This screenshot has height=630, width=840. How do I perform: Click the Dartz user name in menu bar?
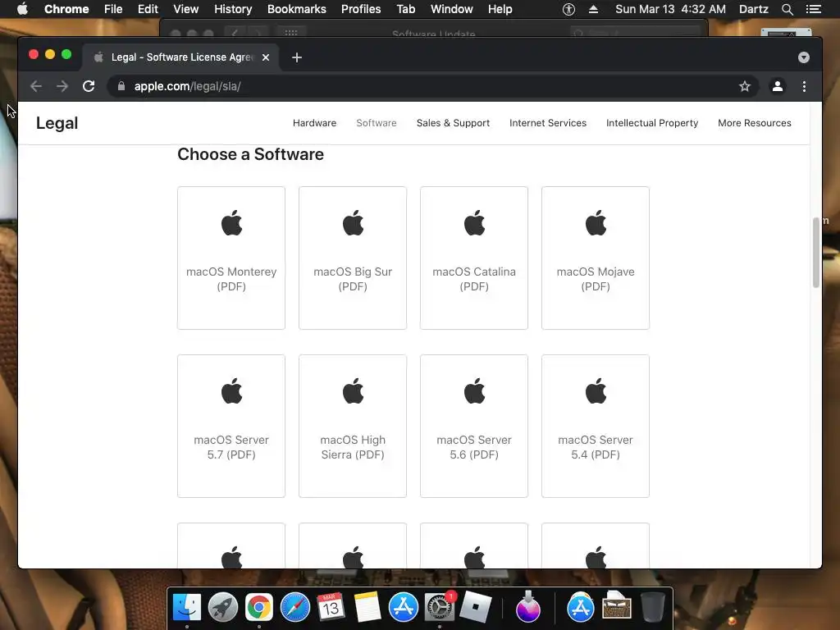[754, 9]
